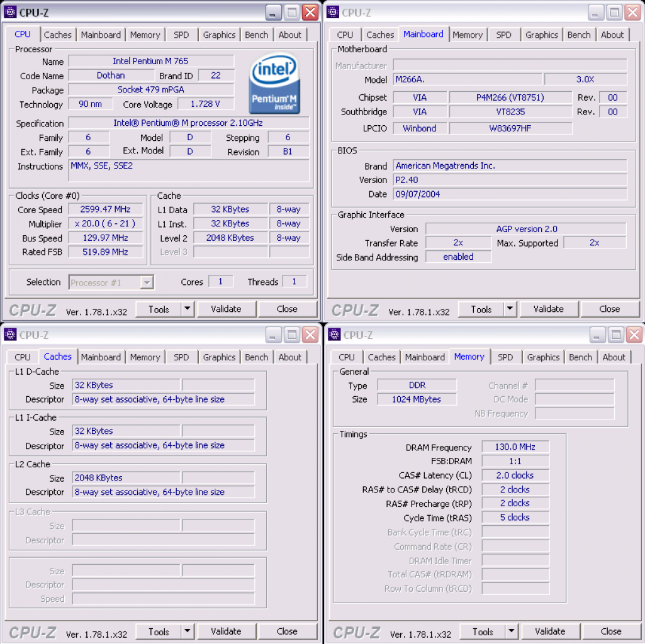
Task: Click the BIOS Date '09/07/2004'
Action: 510,194
